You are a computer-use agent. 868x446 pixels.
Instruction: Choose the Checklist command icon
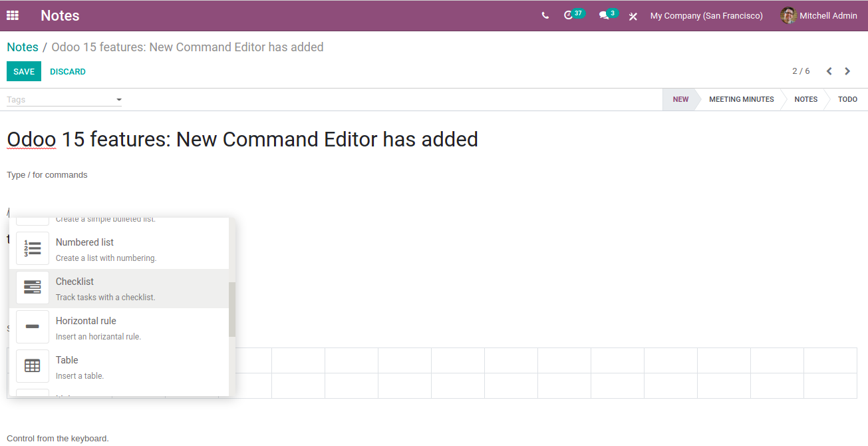click(33, 288)
